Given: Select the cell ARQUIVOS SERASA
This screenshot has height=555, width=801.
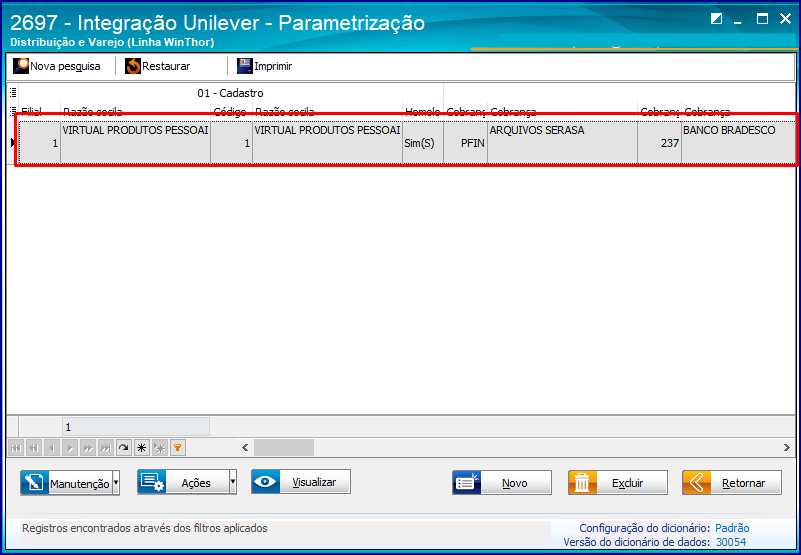Looking at the screenshot, I should 562,143.
